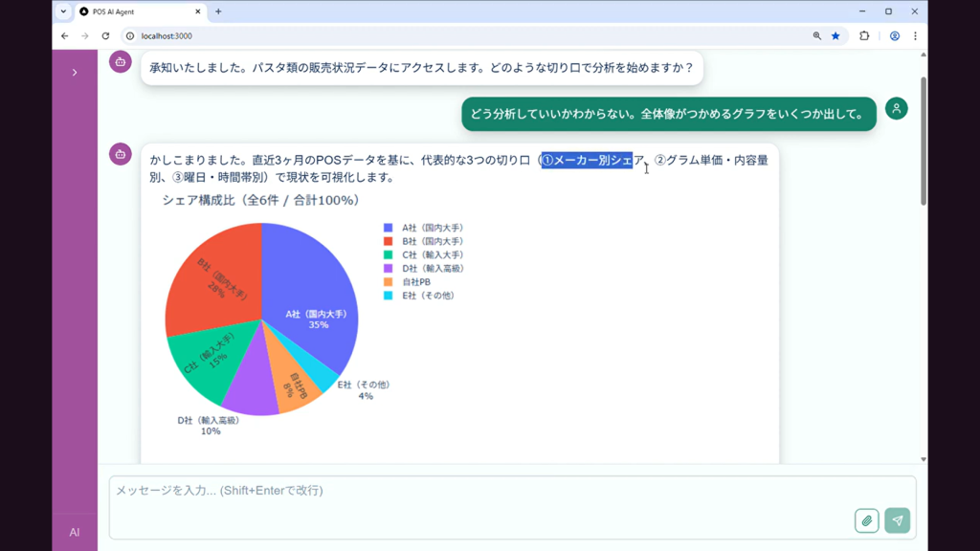This screenshot has height=551, width=980.
Task: Open the Chrome three-dot menu
Action: 915,33
